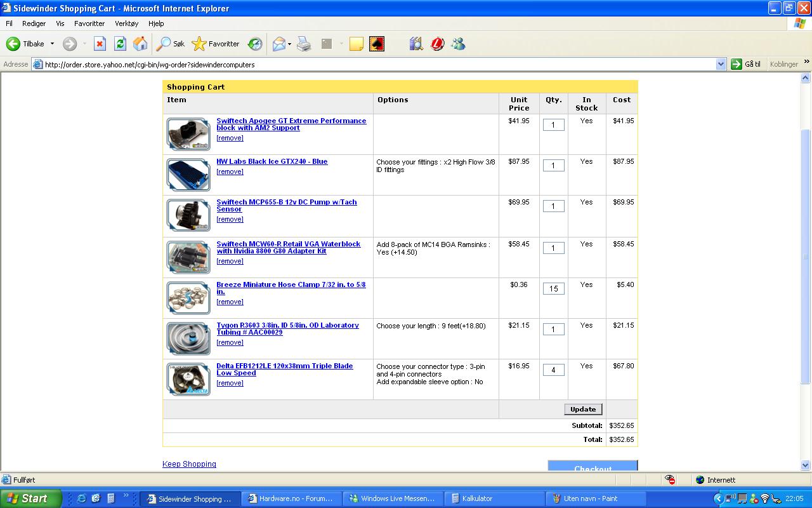This screenshot has width=812, height=508.
Task: Click the Black Ice GTX240 radiator thumbnail
Action: click(x=188, y=175)
